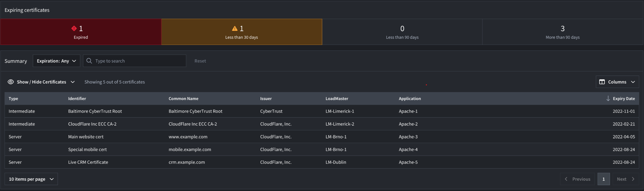
Task: Select page 1 button
Action: [x=604, y=179]
